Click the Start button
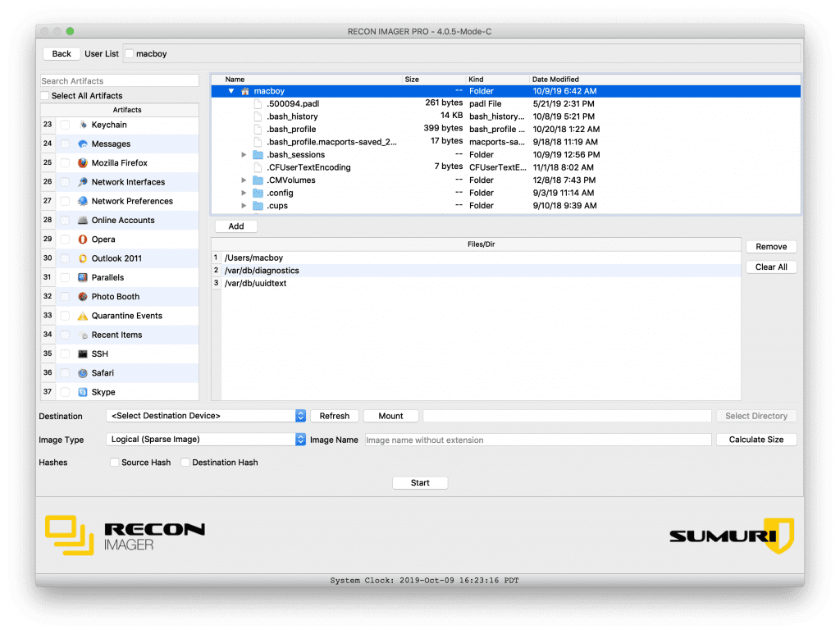The width and height of the screenshot is (840, 634). (x=420, y=483)
